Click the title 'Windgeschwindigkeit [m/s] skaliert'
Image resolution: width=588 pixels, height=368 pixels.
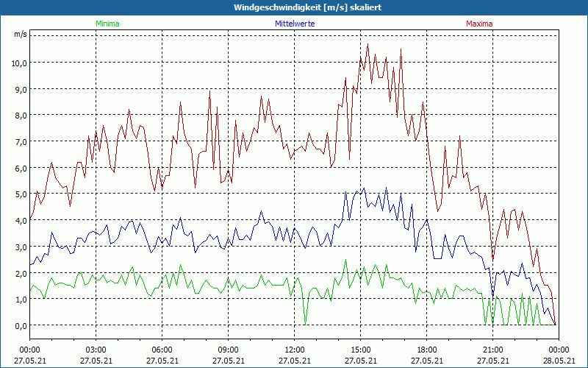point(307,7)
